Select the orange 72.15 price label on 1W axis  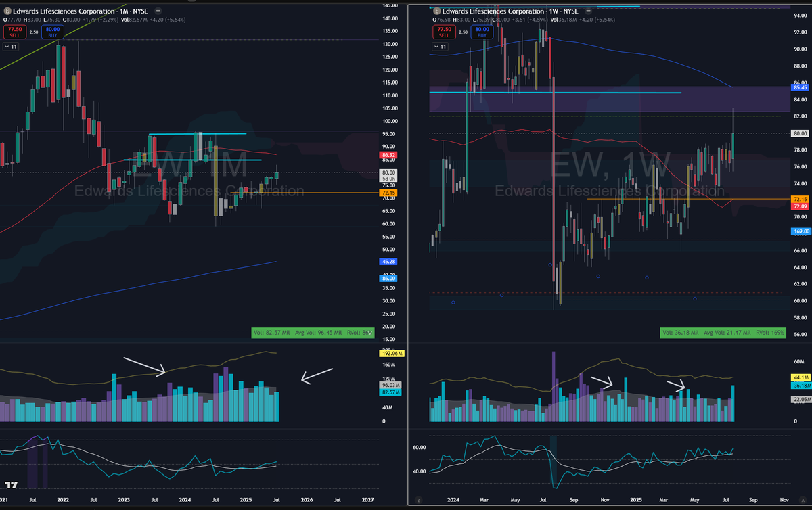800,198
